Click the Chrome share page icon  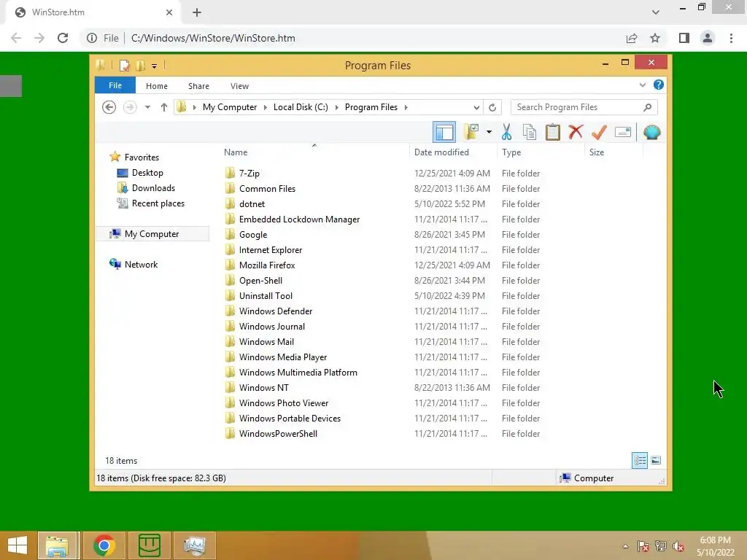pyautogui.click(x=632, y=38)
